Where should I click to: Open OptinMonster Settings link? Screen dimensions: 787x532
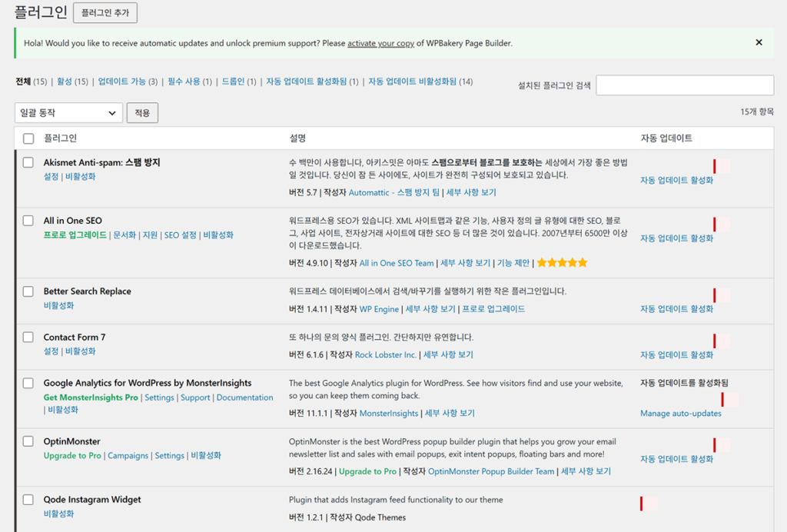[170, 456]
